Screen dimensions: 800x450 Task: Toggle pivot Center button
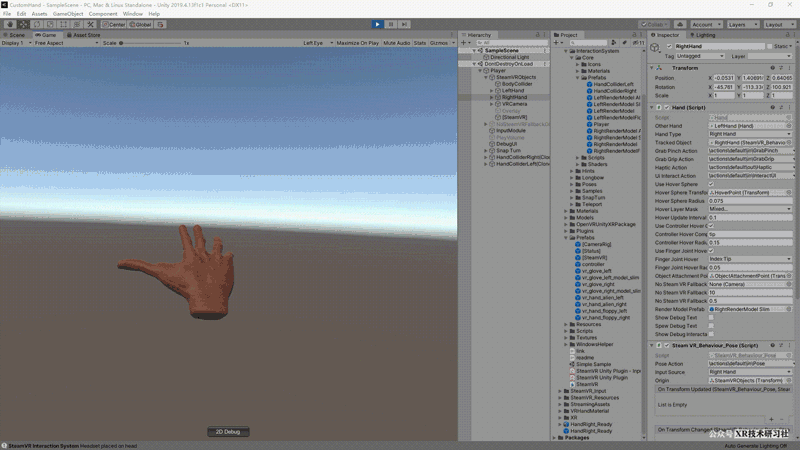click(x=114, y=24)
